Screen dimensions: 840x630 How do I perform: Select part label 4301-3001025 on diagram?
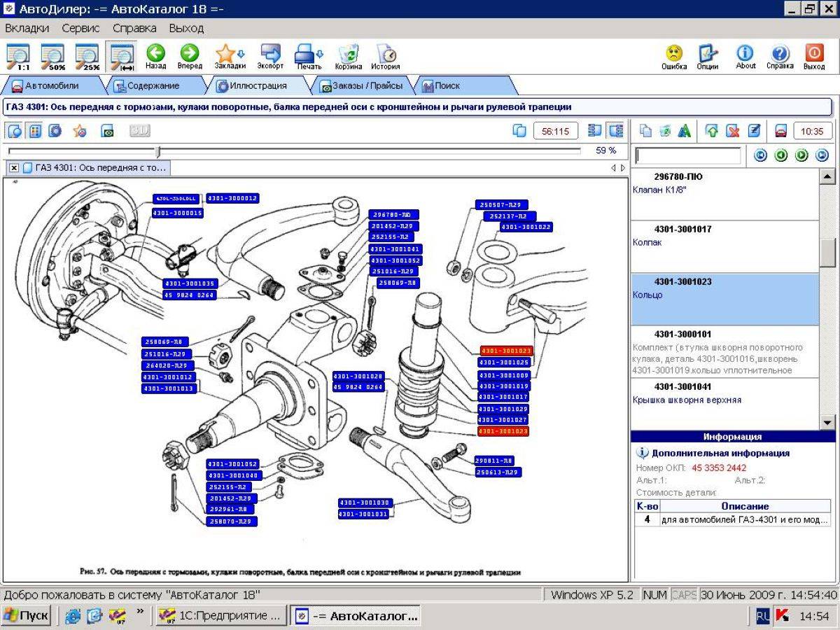click(504, 363)
